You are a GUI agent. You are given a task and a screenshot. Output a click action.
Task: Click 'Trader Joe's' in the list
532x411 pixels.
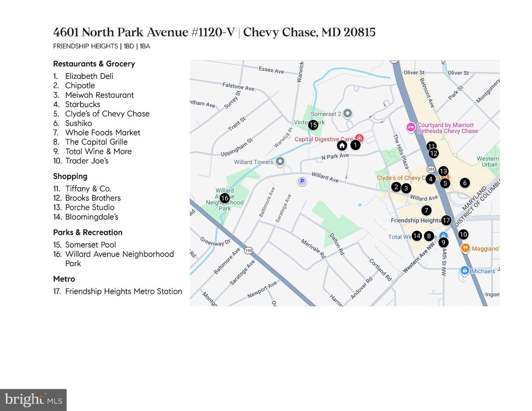tap(87, 161)
